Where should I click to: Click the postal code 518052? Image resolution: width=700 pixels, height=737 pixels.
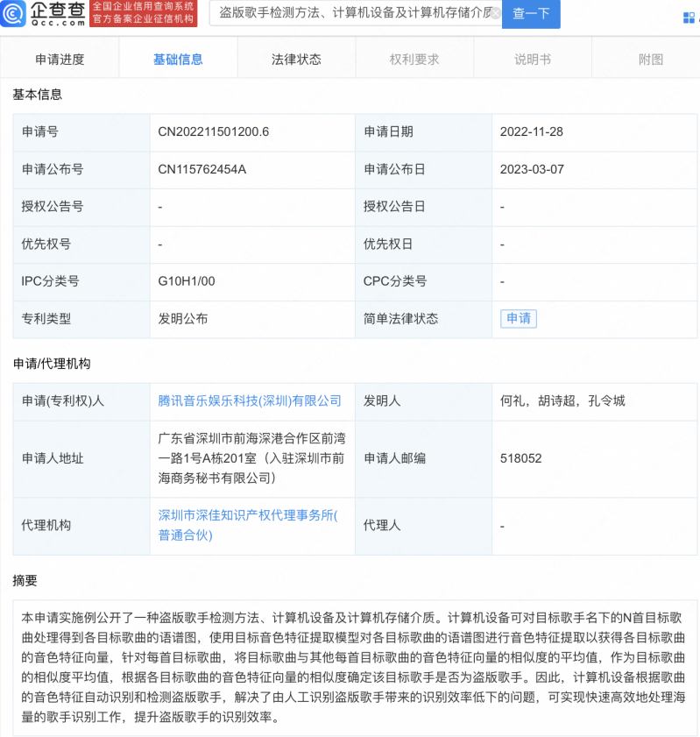(x=520, y=458)
